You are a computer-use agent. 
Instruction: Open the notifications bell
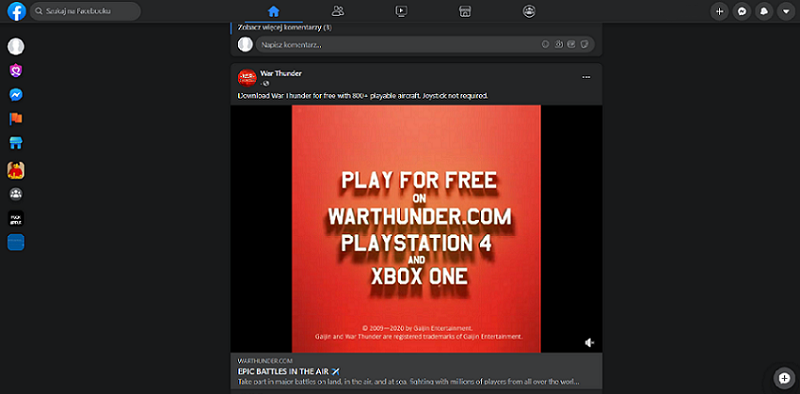[764, 11]
